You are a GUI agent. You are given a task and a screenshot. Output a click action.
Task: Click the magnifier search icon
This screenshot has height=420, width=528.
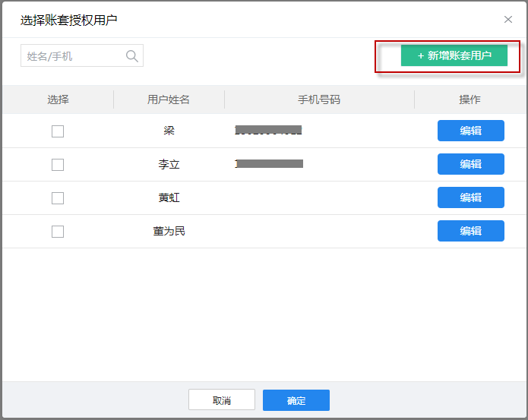131,55
